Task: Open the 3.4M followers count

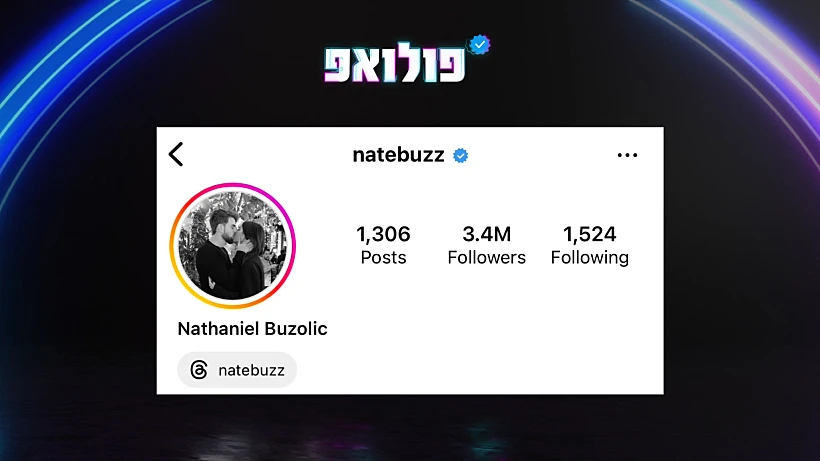Action: (x=486, y=234)
